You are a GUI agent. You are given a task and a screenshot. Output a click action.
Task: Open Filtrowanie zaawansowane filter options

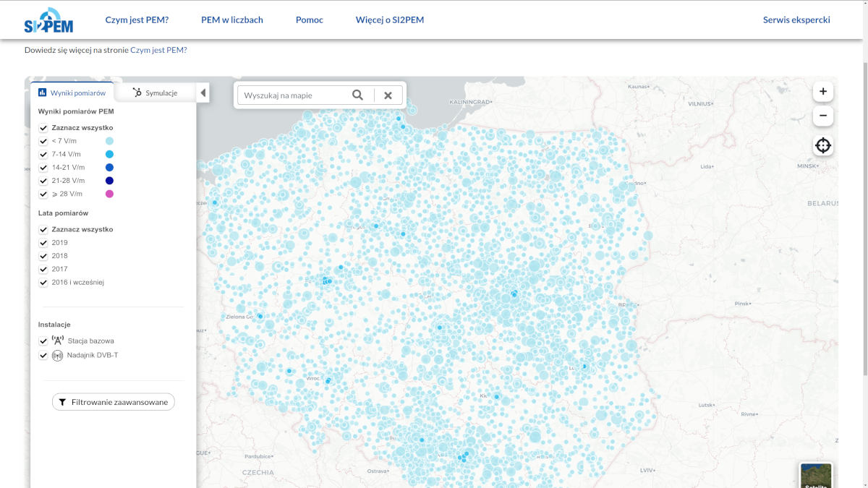click(114, 402)
